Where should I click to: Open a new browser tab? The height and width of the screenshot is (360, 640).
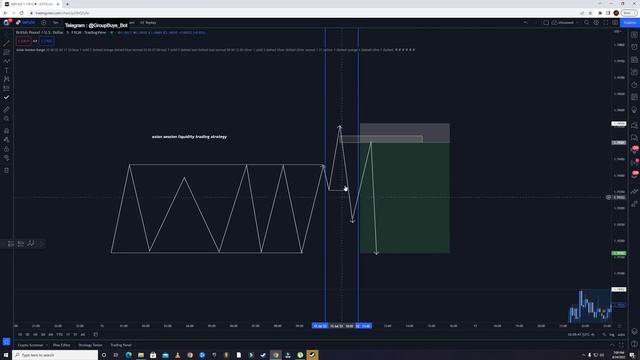[x=67, y=4]
